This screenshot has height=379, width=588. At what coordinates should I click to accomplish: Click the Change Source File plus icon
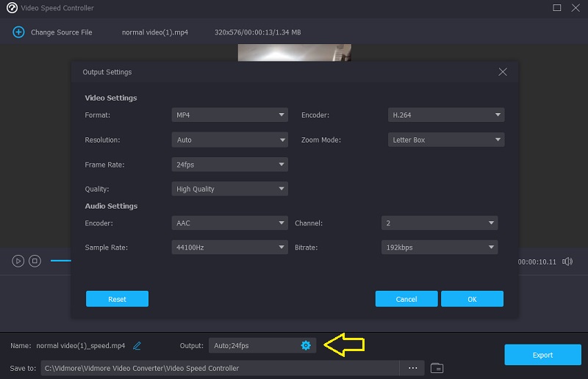18,32
